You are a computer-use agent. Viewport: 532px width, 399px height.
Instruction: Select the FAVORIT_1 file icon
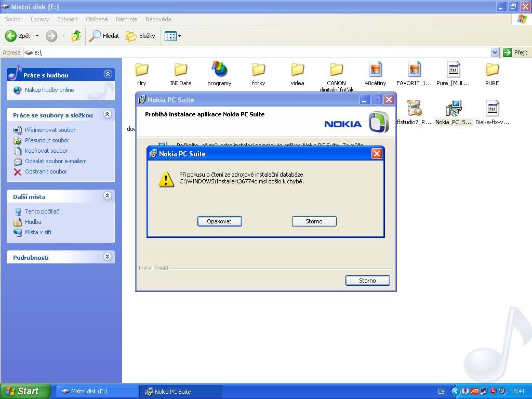point(414,70)
